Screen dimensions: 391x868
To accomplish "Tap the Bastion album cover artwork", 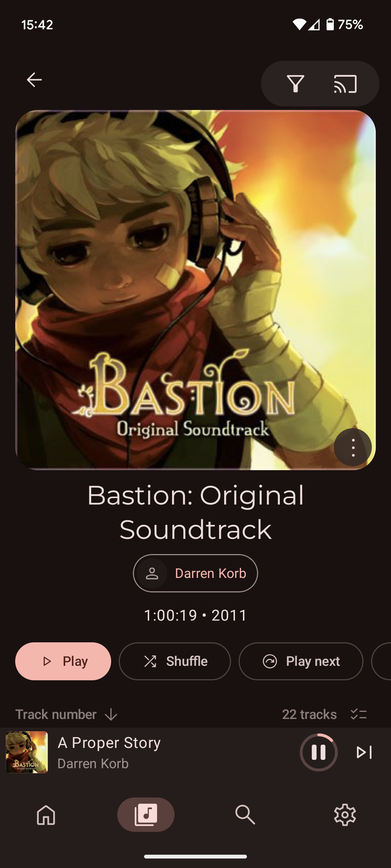I will [195, 290].
